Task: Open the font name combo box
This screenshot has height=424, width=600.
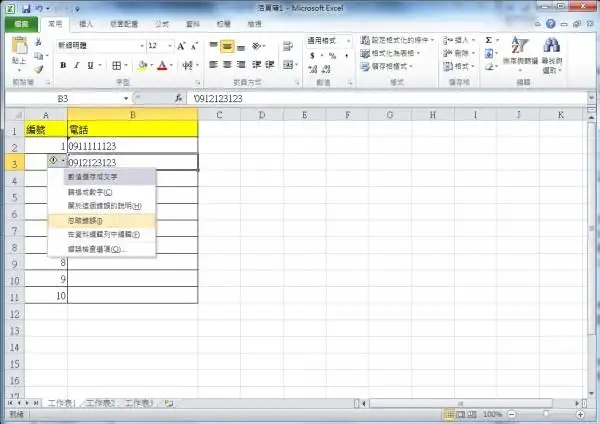Action: 100,46
